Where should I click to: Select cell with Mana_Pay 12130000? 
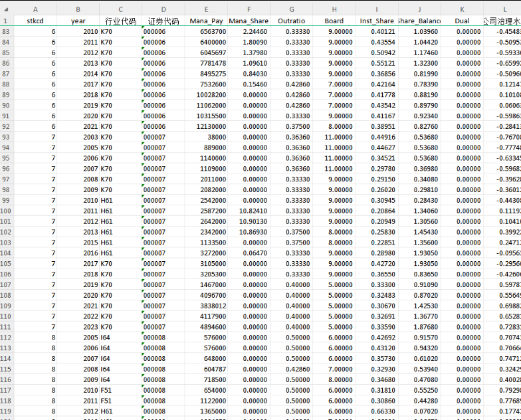pos(206,126)
